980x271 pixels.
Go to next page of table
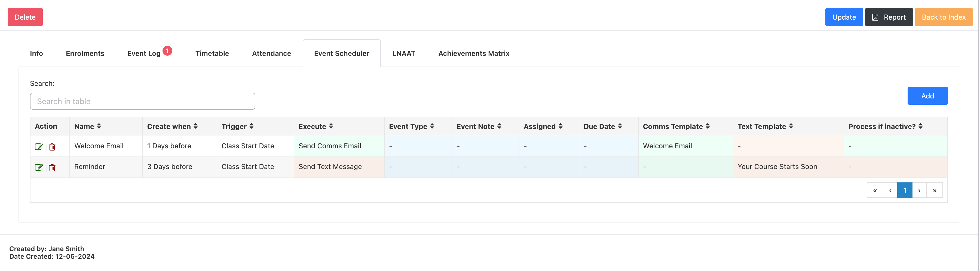(920, 190)
